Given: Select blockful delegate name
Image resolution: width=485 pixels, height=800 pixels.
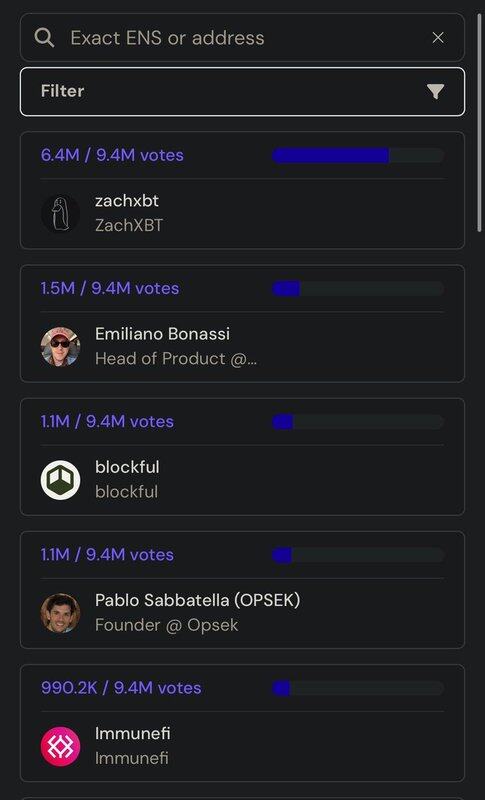Looking at the screenshot, I should click(x=127, y=467).
